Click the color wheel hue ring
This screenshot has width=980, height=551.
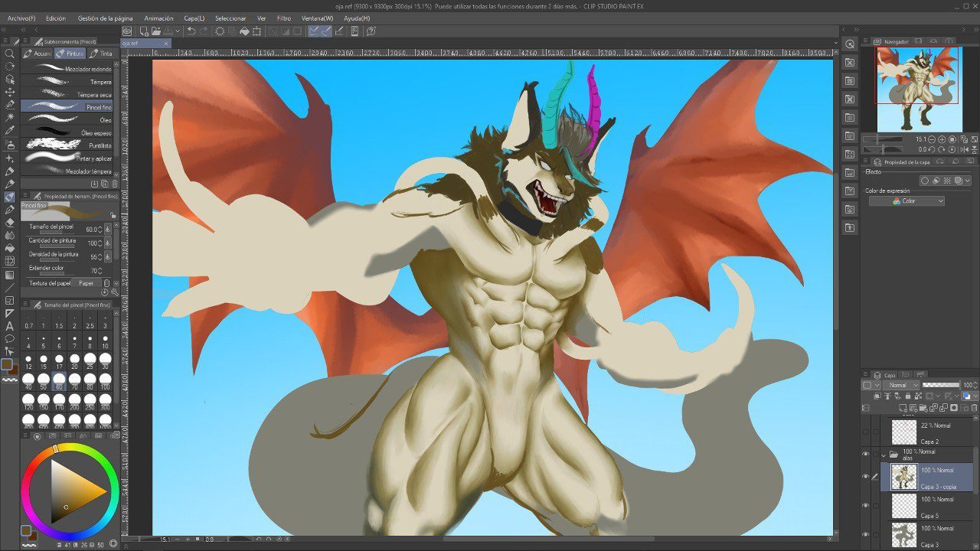pos(70,448)
